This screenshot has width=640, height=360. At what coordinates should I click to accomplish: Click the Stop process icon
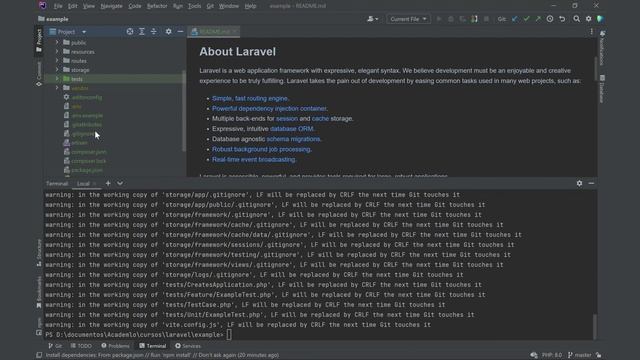[x=486, y=19]
